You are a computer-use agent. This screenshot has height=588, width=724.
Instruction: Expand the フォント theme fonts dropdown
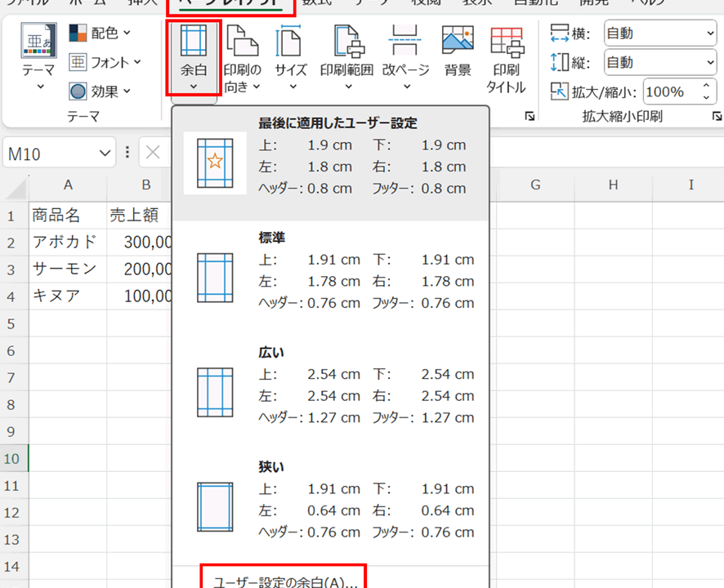point(105,62)
